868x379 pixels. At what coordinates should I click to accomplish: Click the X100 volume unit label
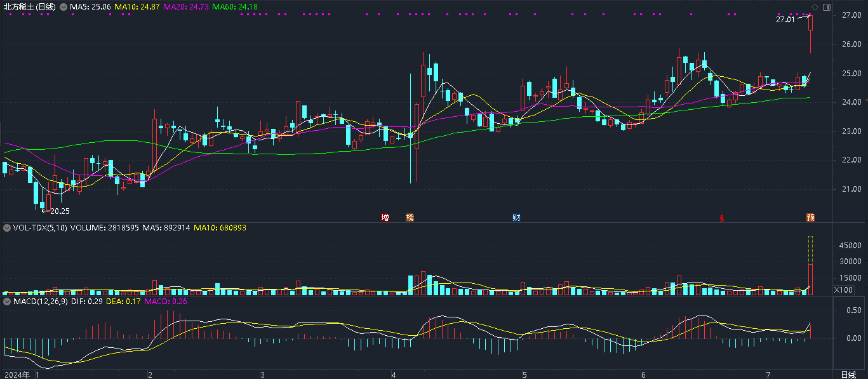pos(843,290)
